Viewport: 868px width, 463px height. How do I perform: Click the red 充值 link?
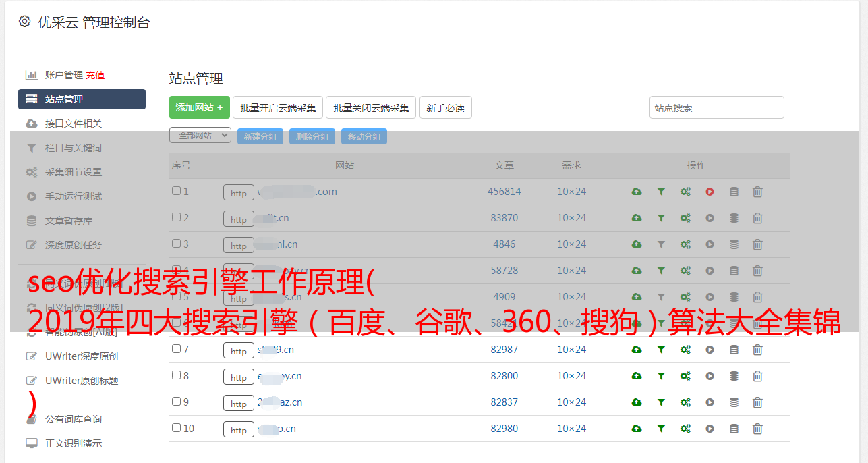95,75
